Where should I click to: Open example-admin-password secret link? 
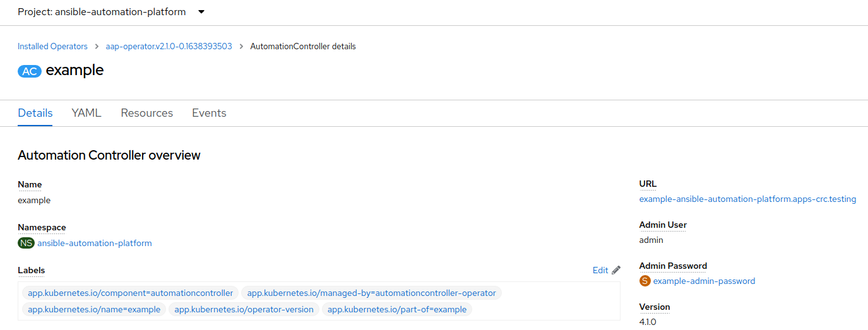704,281
